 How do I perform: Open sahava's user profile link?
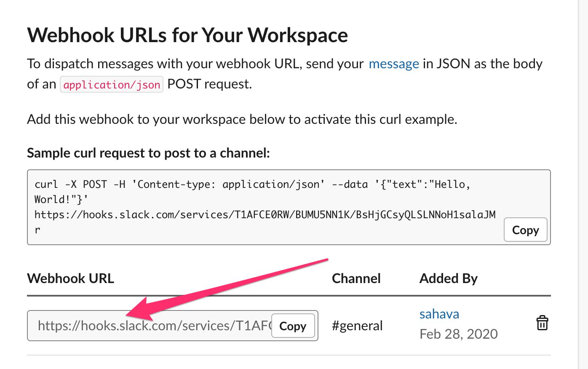[439, 314]
